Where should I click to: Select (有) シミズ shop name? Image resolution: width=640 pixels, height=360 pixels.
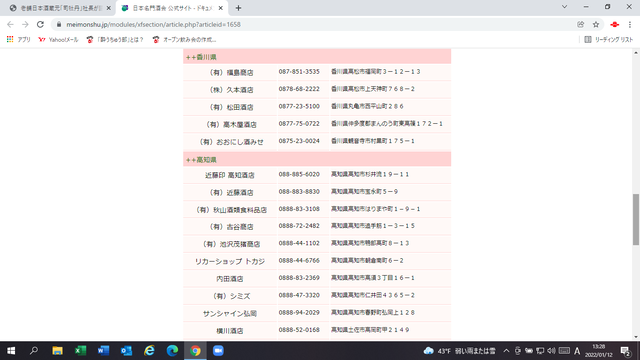(231, 296)
